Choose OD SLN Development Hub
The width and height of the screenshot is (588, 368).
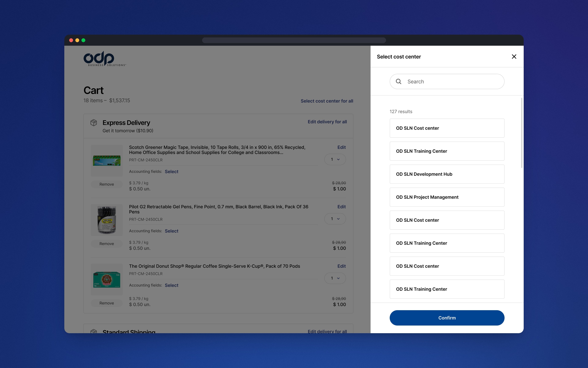(447, 174)
